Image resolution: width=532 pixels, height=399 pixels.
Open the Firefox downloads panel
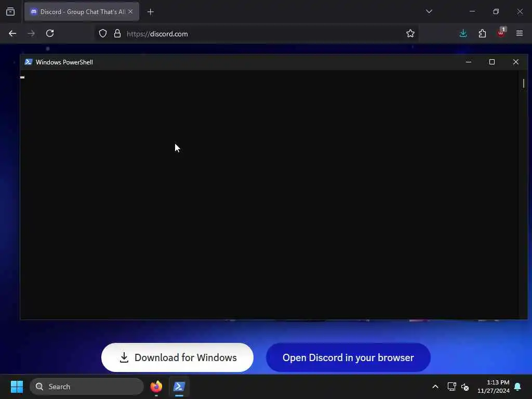tap(463, 33)
